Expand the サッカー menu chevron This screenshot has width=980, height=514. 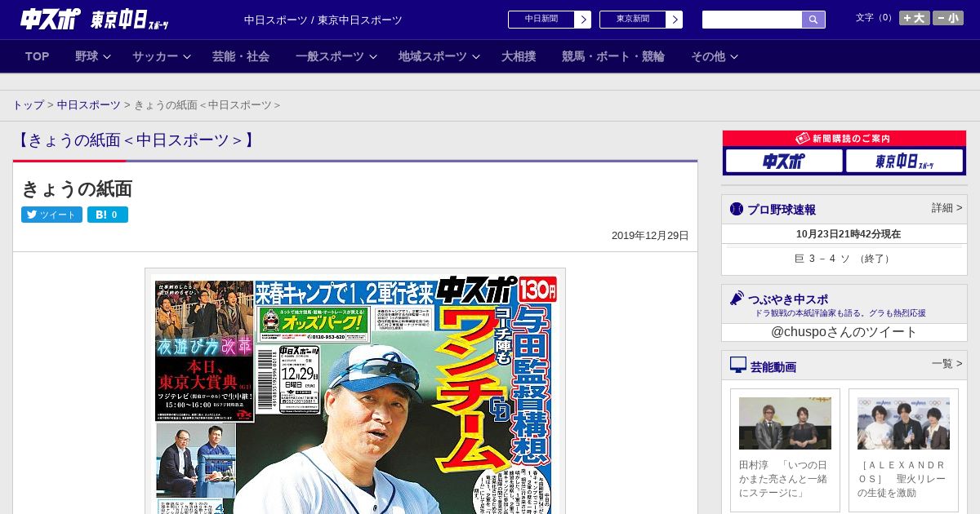(187, 56)
